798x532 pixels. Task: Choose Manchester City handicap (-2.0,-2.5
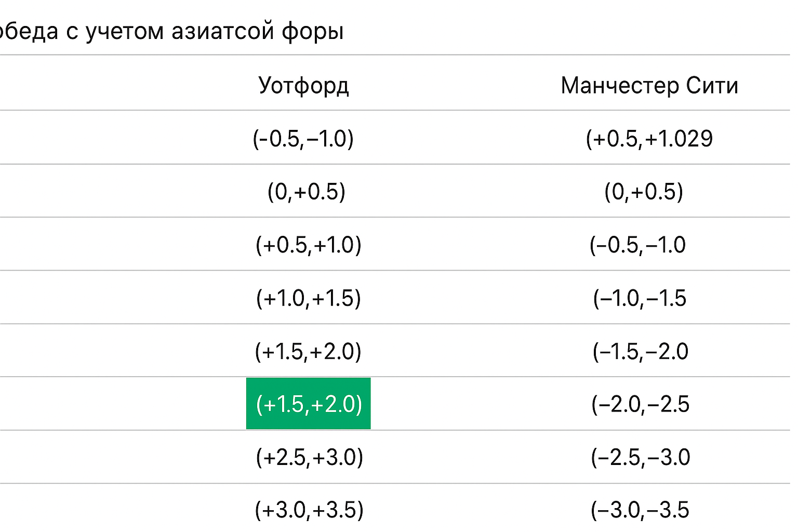(640, 404)
